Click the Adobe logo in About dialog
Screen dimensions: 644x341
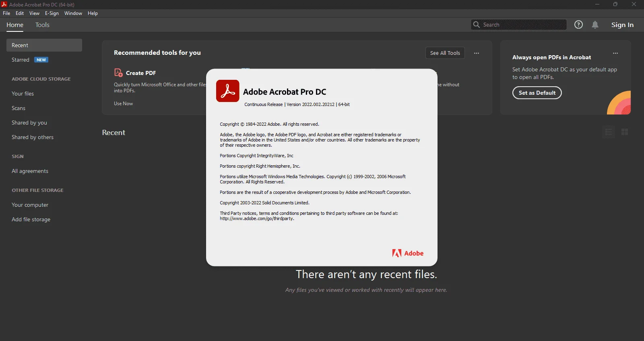point(408,253)
